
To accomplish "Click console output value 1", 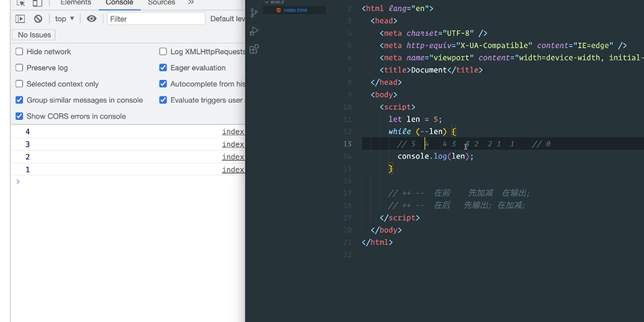I will [x=27, y=170].
